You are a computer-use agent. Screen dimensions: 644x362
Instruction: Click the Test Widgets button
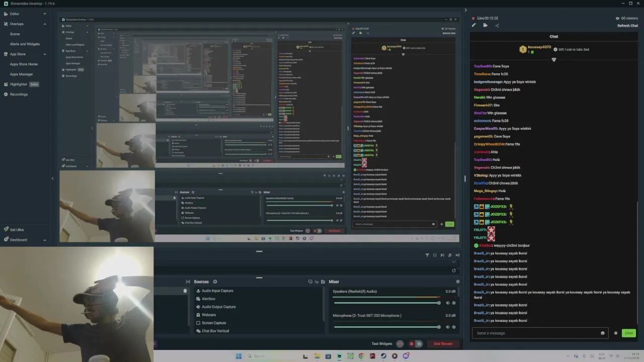point(382,344)
